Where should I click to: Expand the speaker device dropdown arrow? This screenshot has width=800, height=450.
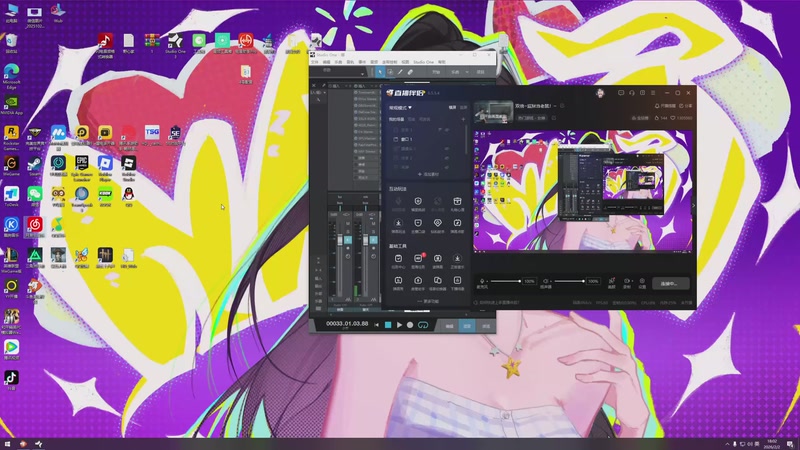click(x=551, y=281)
